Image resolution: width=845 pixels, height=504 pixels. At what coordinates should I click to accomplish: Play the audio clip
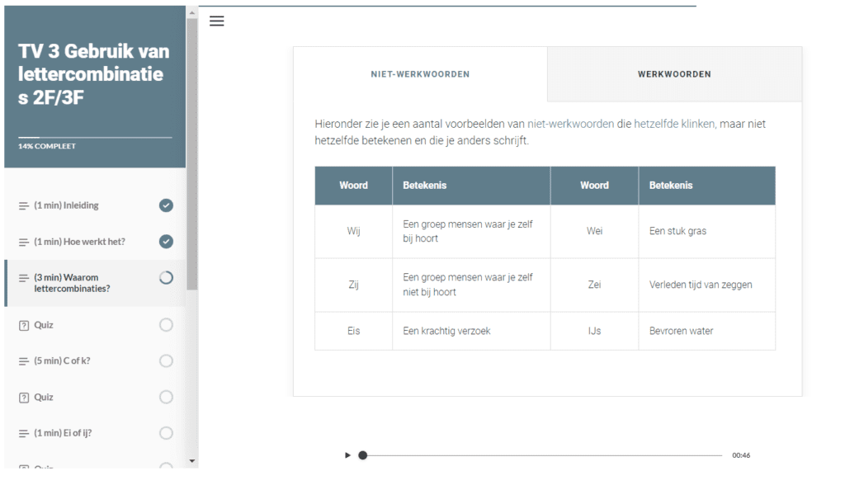(347, 455)
